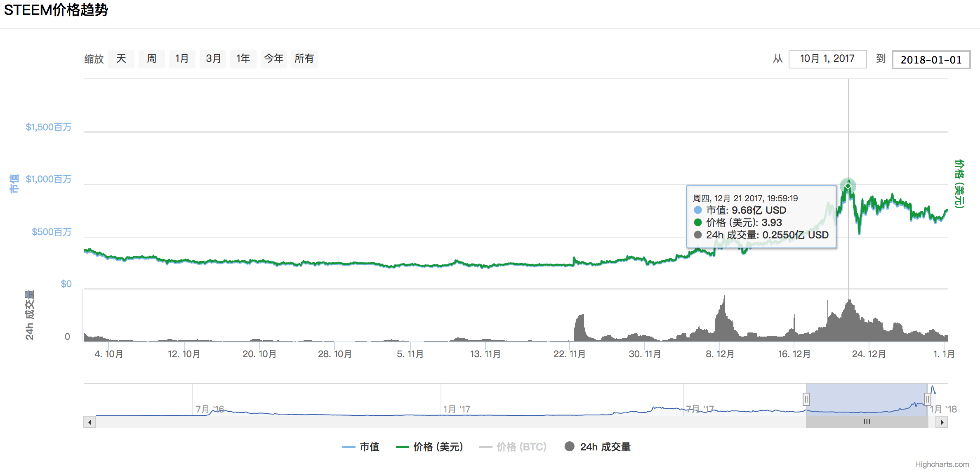The height and width of the screenshot is (476, 980).
Task: Click the $500百万 y-axis label
Action: pyautogui.click(x=52, y=232)
